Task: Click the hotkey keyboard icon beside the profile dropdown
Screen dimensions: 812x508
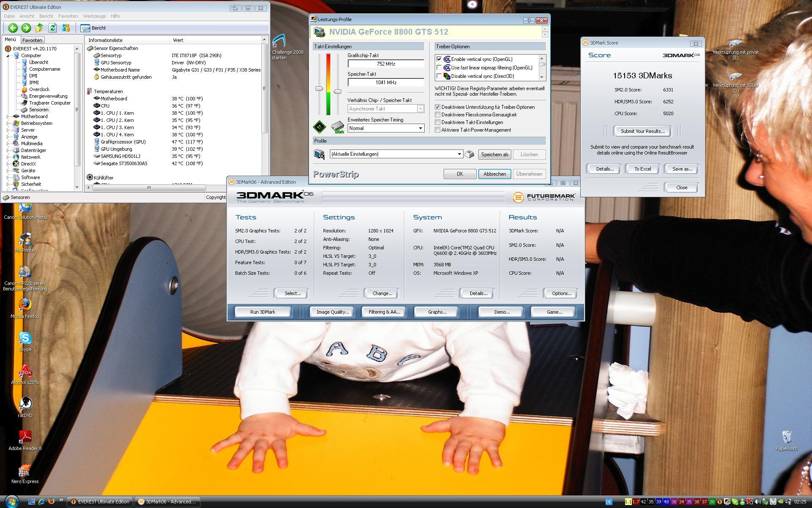Action: 469,155
